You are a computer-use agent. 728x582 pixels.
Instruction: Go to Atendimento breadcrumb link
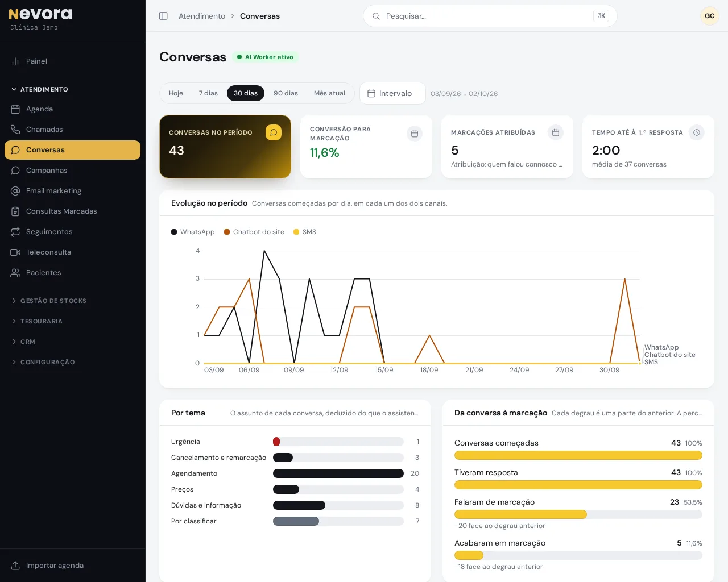202,16
